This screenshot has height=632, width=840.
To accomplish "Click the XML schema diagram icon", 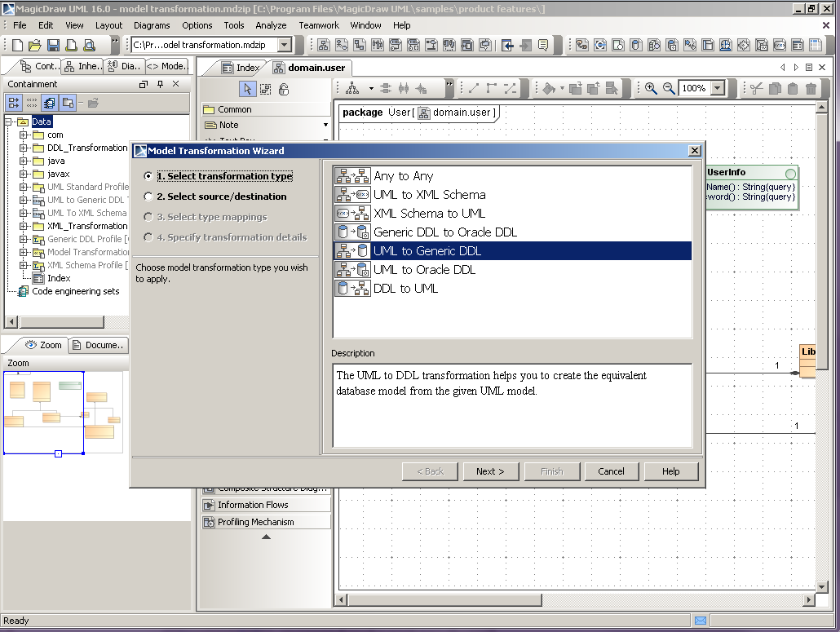I will point(780,45).
